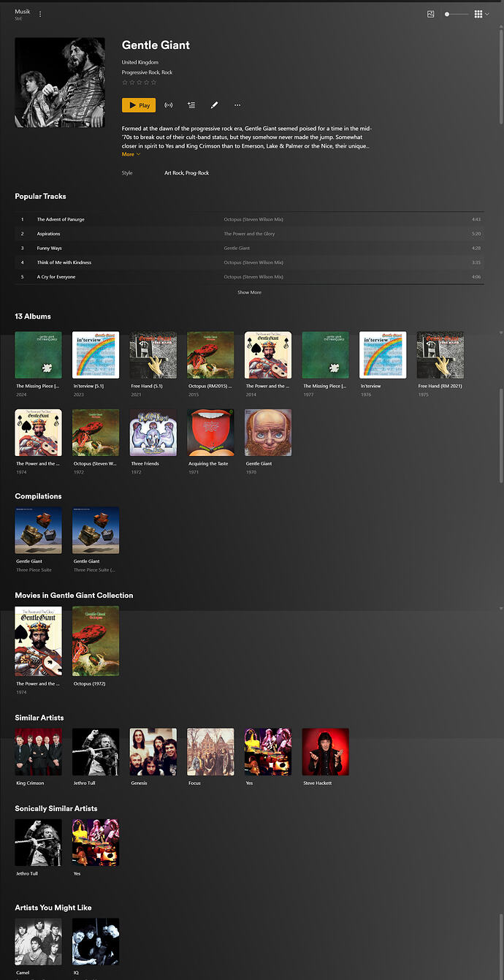The image size is (504, 980).
Task: Expand the biography with More
Action: coord(131,154)
